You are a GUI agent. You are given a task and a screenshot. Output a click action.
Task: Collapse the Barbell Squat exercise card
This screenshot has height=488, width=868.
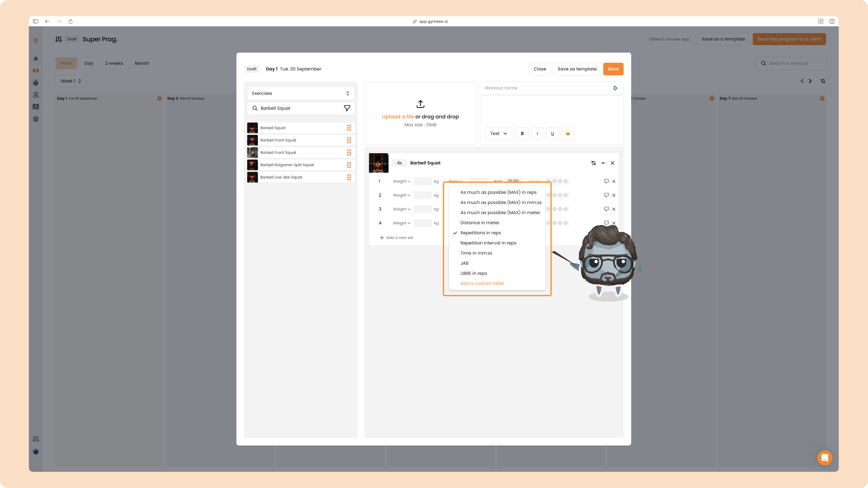click(x=603, y=163)
